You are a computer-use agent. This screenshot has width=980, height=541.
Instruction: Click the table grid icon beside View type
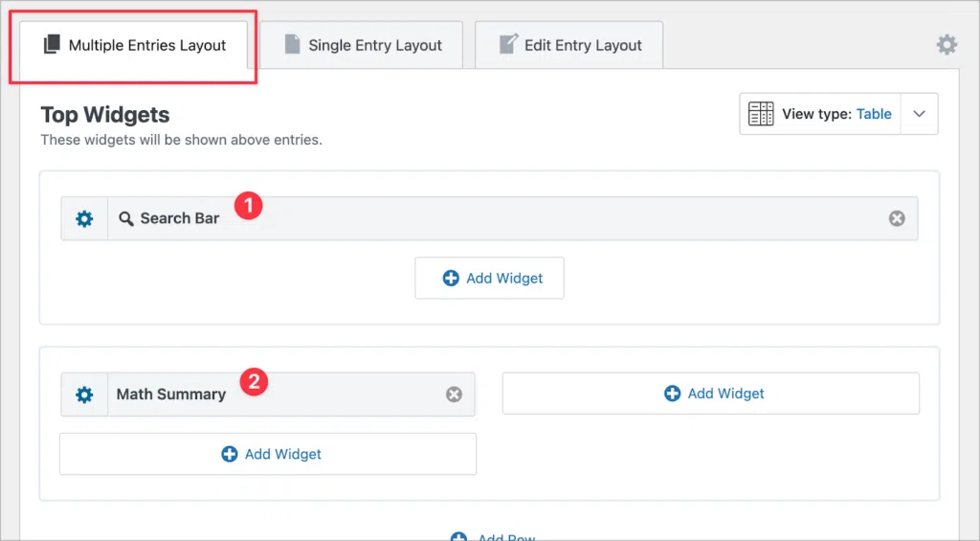click(761, 114)
